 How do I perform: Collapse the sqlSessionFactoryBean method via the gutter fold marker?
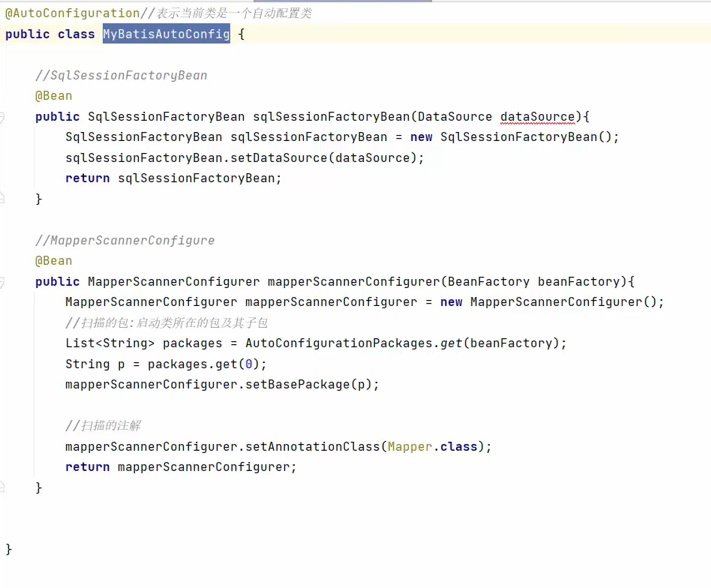1,118
